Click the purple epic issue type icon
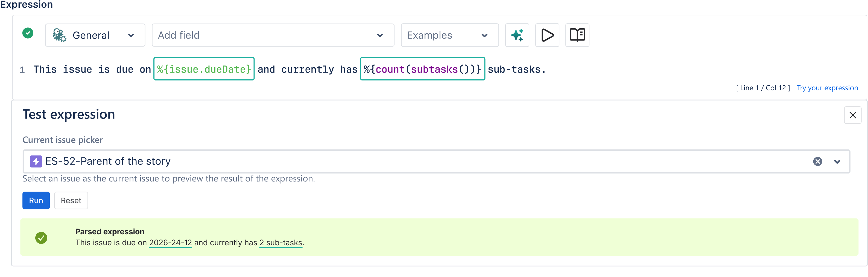 point(36,161)
